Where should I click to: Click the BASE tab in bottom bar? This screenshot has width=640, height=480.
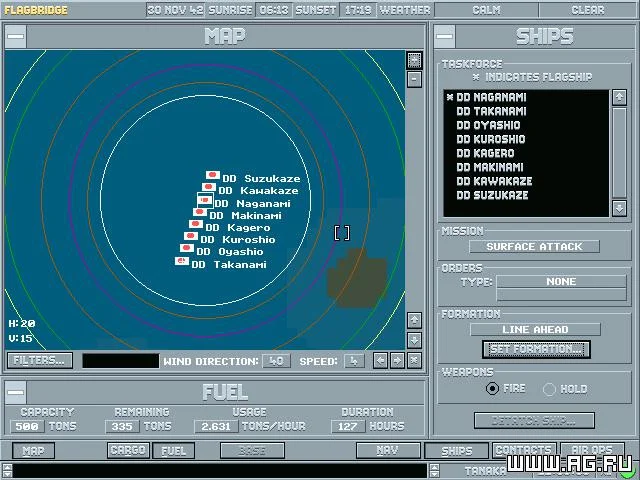coord(252,451)
